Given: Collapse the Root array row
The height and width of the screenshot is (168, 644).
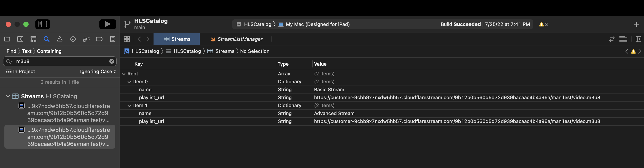Looking at the screenshot, I should tap(124, 74).
